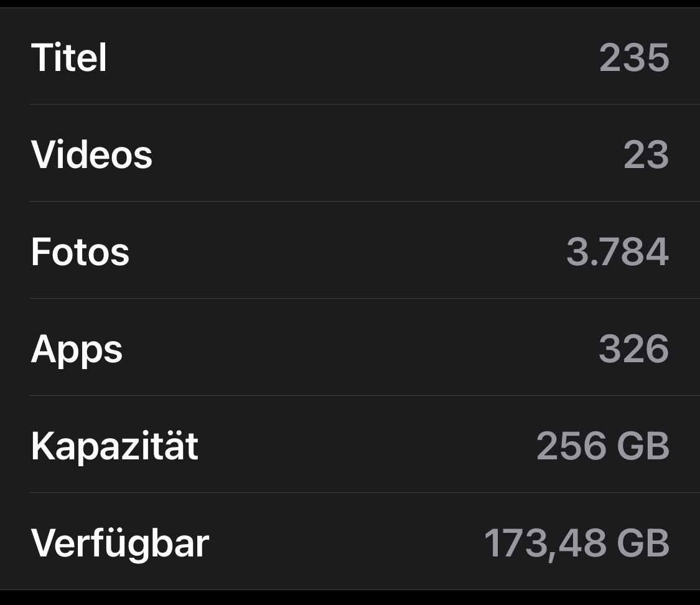Tap the "Apps" label
This screenshot has height=605, width=700.
[x=77, y=349]
